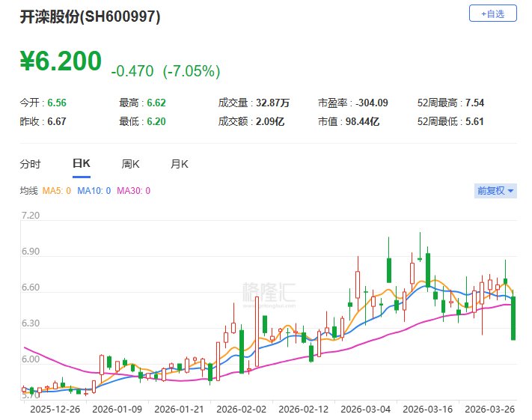Click date axis label 2026-03-26

click(489, 409)
